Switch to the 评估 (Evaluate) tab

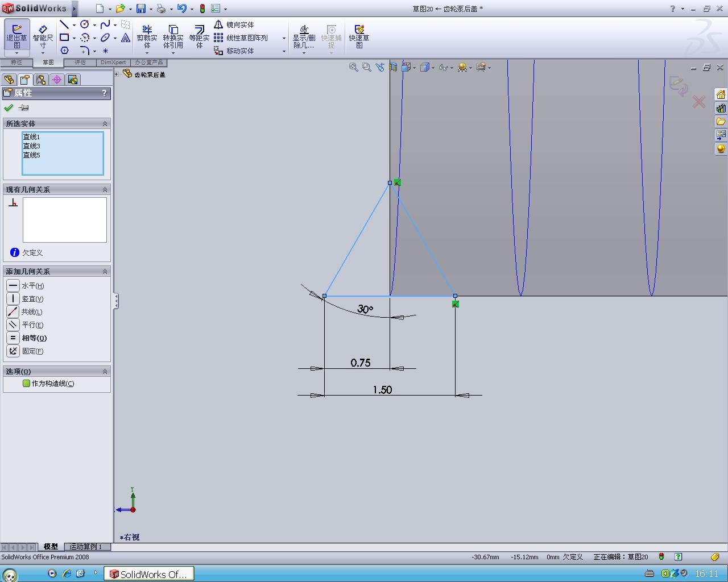[x=80, y=63]
